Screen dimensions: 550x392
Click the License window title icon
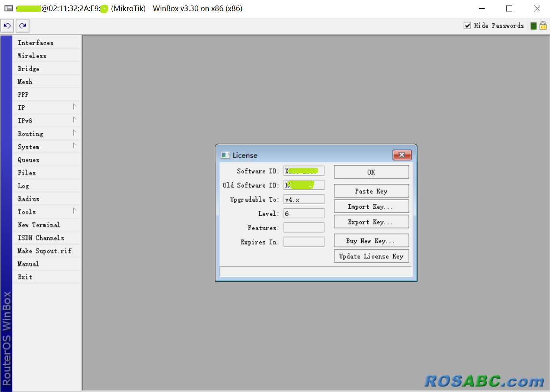(225, 155)
